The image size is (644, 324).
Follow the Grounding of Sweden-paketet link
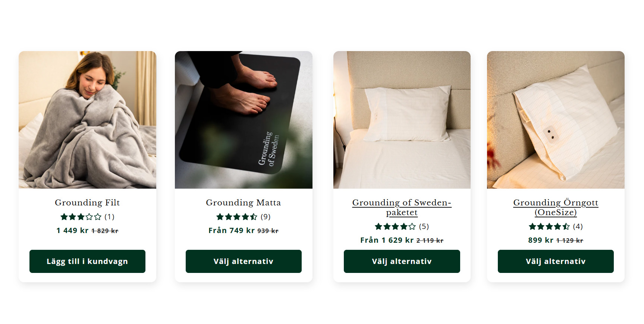(402, 207)
